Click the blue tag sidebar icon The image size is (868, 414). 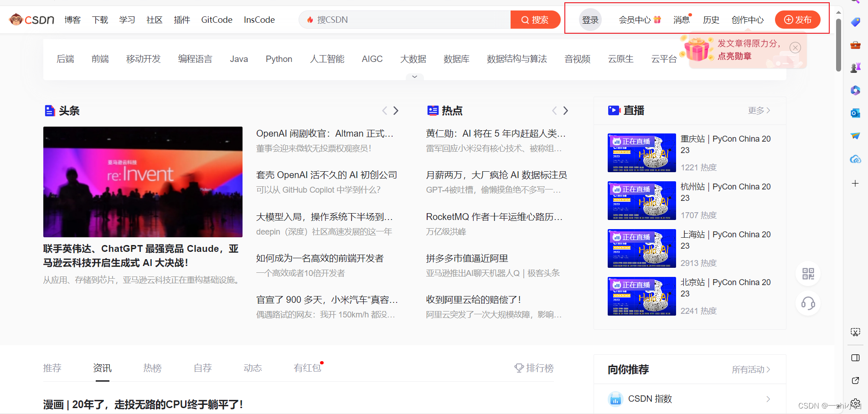pos(855,22)
